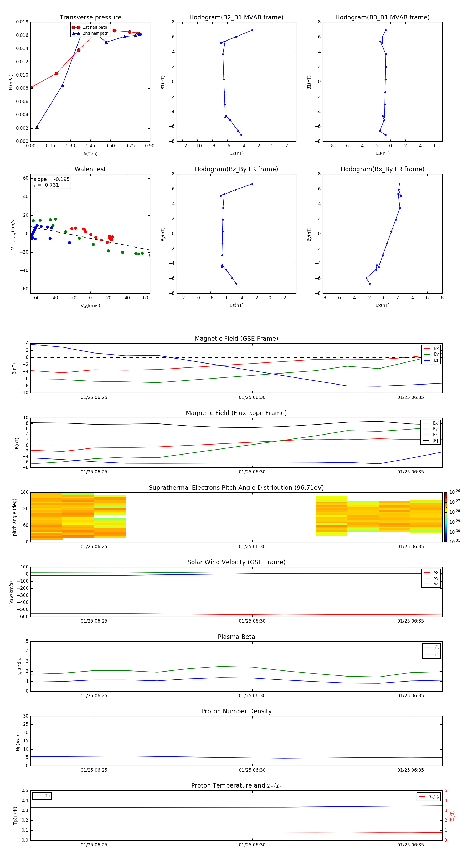
Task: Click the pitch angle colorbar
Action: point(445,517)
